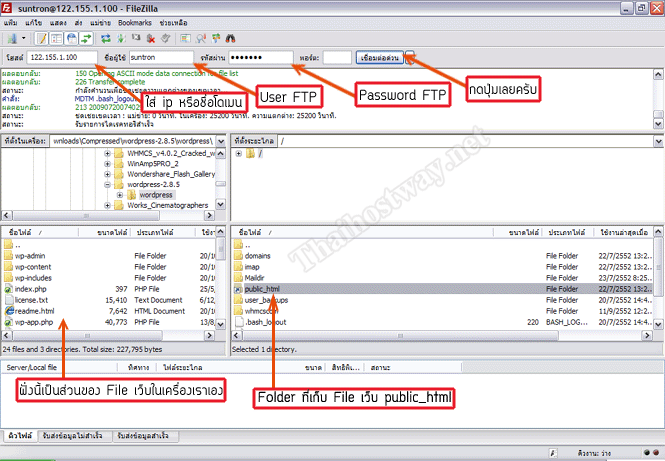Open the ช่วยเหลือ (Help) menu
Screen dimensions: 665x461
[x=173, y=23]
